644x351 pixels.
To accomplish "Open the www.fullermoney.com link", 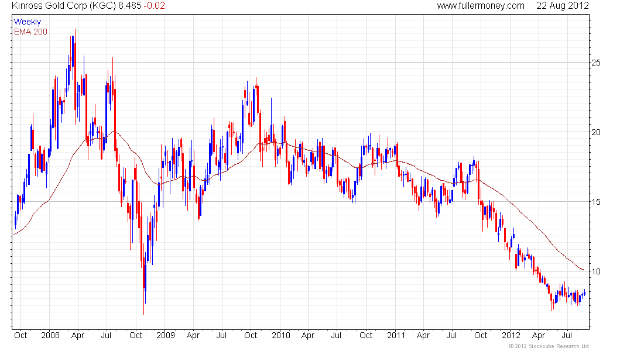I will pyautogui.click(x=481, y=6).
